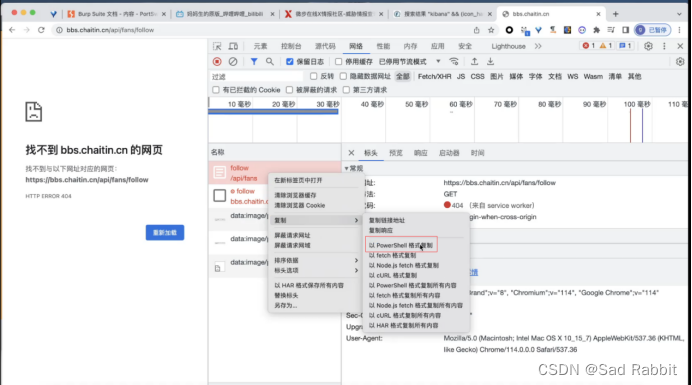Click the blue issues count badge
This screenshot has height=385, width=692.
point(624,45)
